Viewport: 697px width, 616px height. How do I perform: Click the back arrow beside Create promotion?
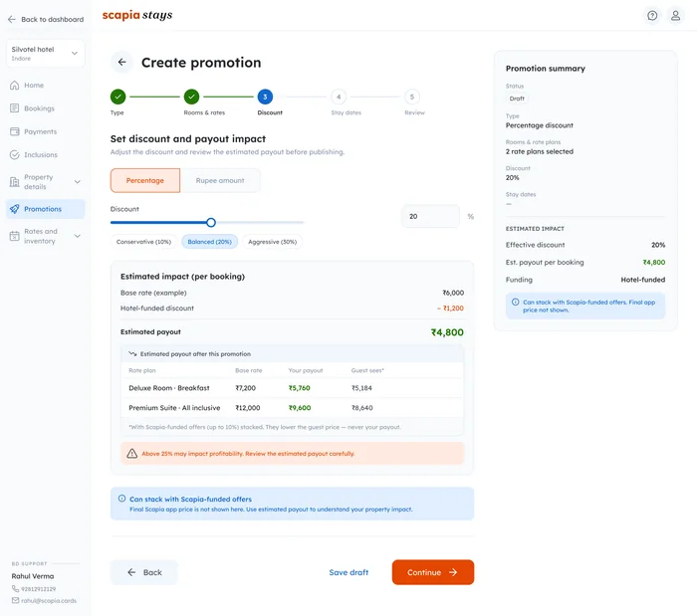[x=121, y=62]
